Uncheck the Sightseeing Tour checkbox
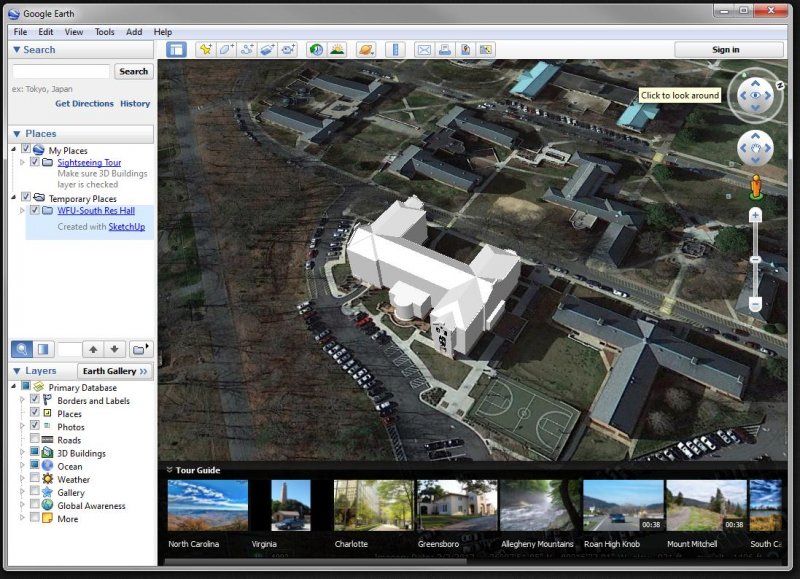The width and height of the screenshot is (800, 579). tap(35, 162)
